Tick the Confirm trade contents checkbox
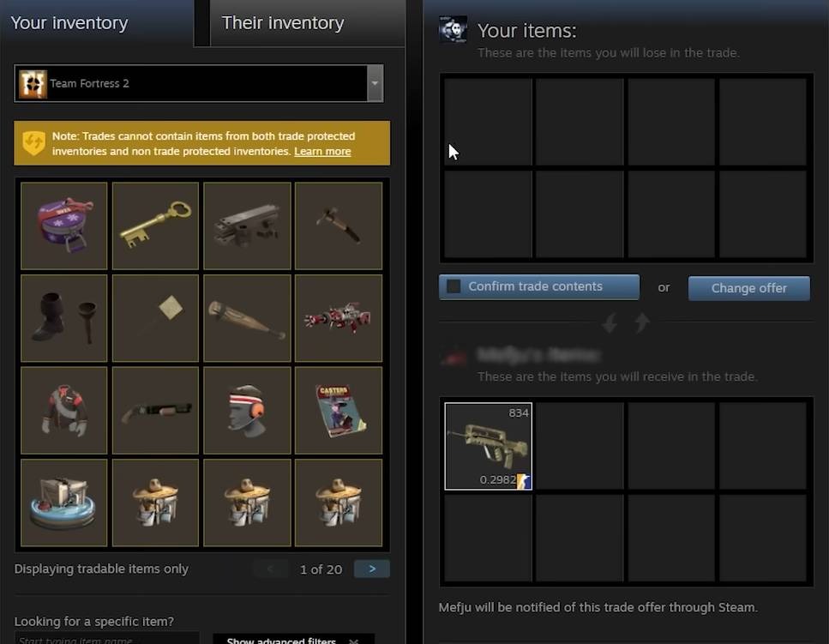The width and height of the screenshot is (829, 644). (x=454, y=286)
